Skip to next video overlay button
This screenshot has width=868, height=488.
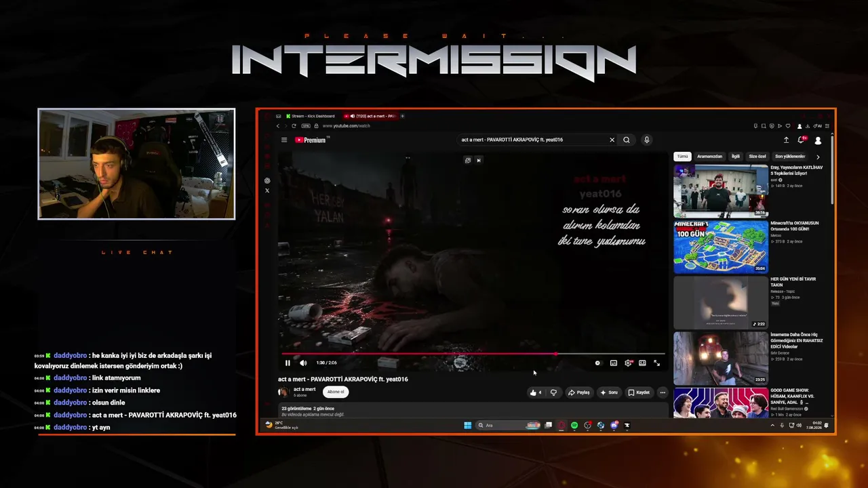click(x=479, y=161)
